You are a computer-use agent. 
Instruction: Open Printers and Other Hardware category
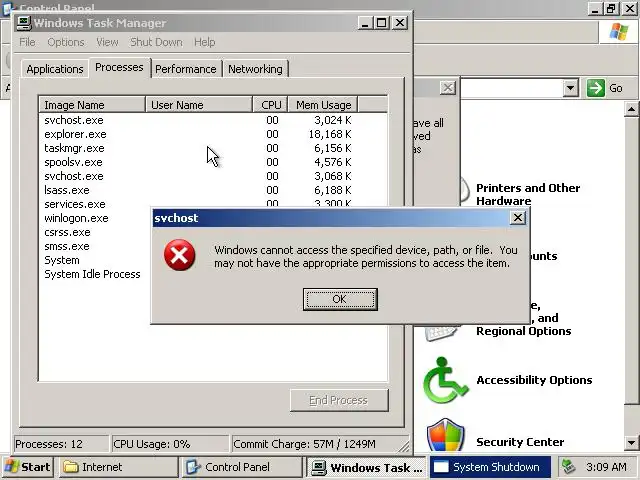pyautogui.click(x=528, y=194)
